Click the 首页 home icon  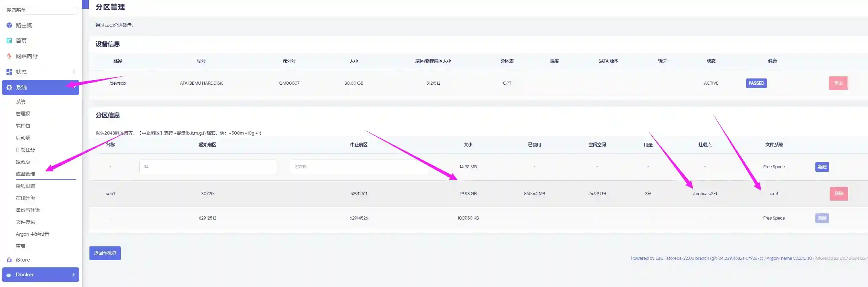click(9, 41)
